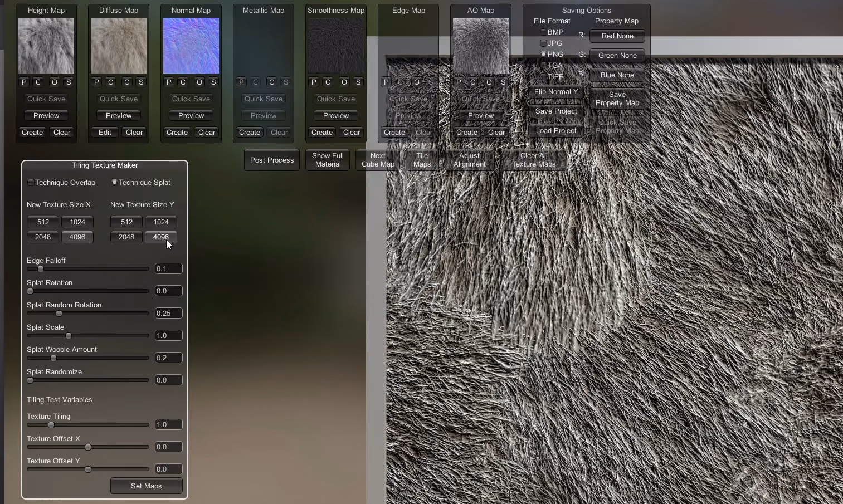The height and width of the screenshot is (504, 843).
Task: Open the Blue None property channel selector
Action: pos(617,75)
